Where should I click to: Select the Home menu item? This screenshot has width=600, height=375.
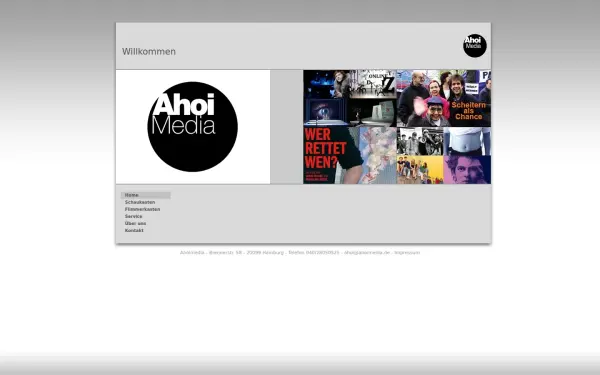pyautogui.click(x=145, y=195)
